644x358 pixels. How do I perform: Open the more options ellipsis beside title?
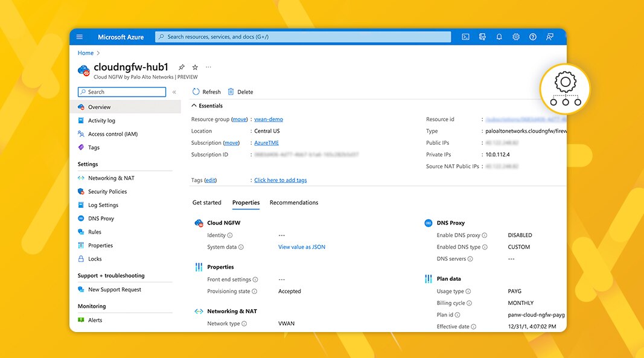[x=209, y=67]
